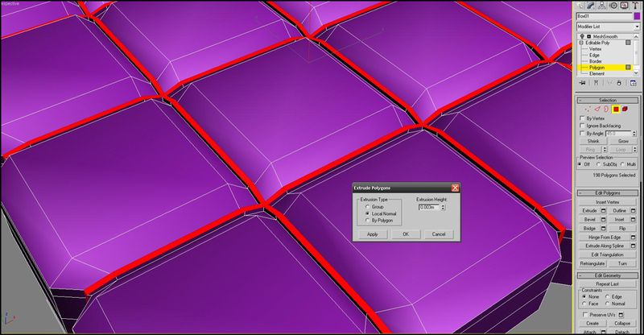The image size is (644, 335).
Task: Enable By Angle checkbox
Action: coord(582,133)
